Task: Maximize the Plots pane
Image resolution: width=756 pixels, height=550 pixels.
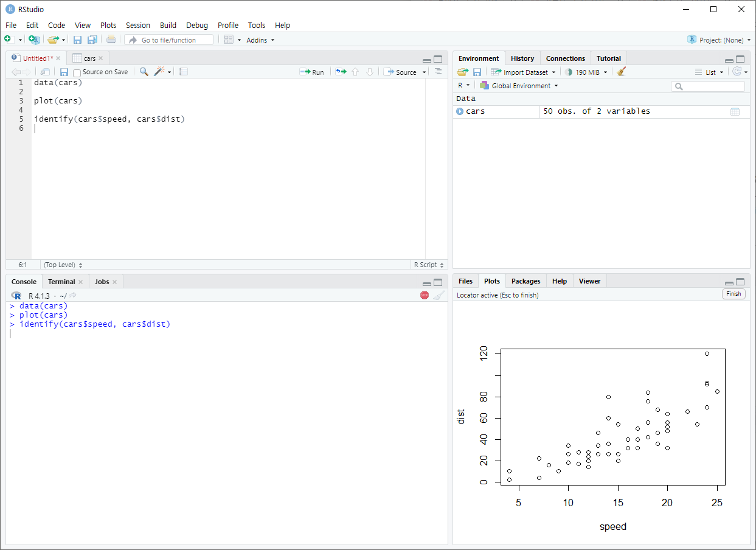Action: click(740, 282)
